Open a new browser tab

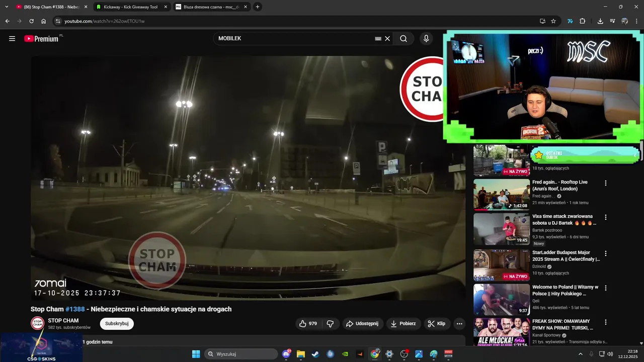pyautogui.click(x=258, y=7)
